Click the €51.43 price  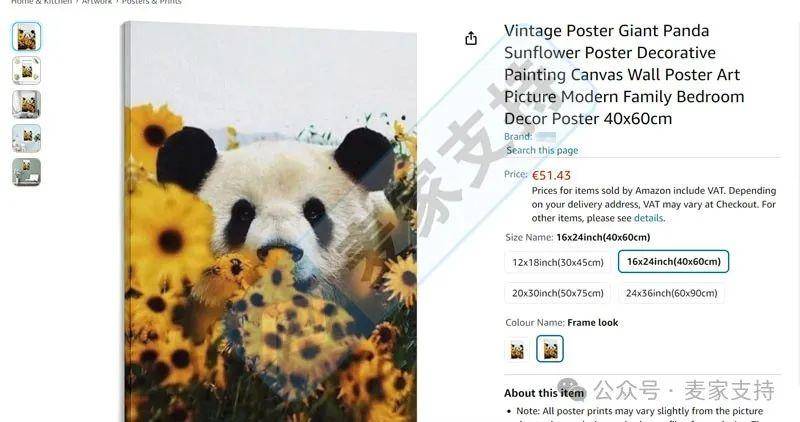point(551,175)
